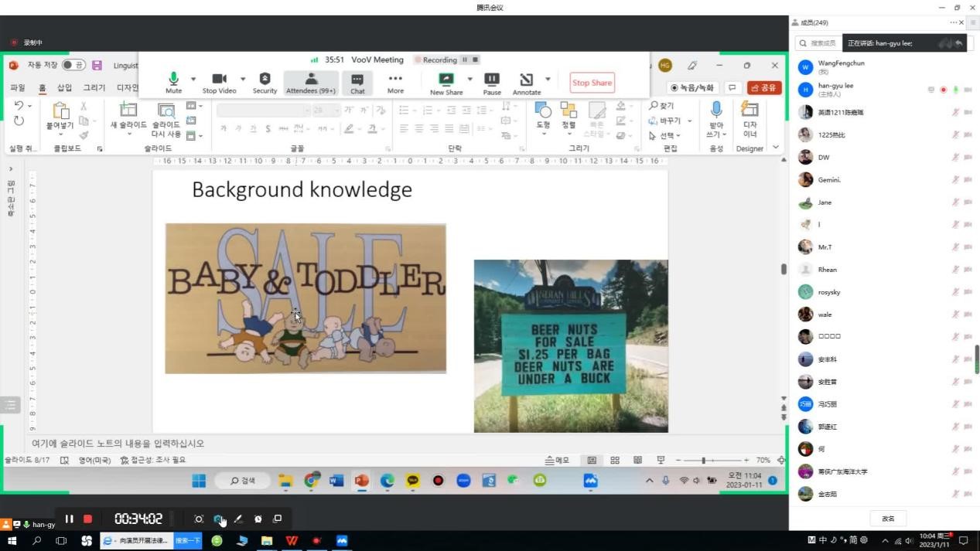
Task: Click the Mute microphone icon in VooV toolbar
Action: (173, 79)
